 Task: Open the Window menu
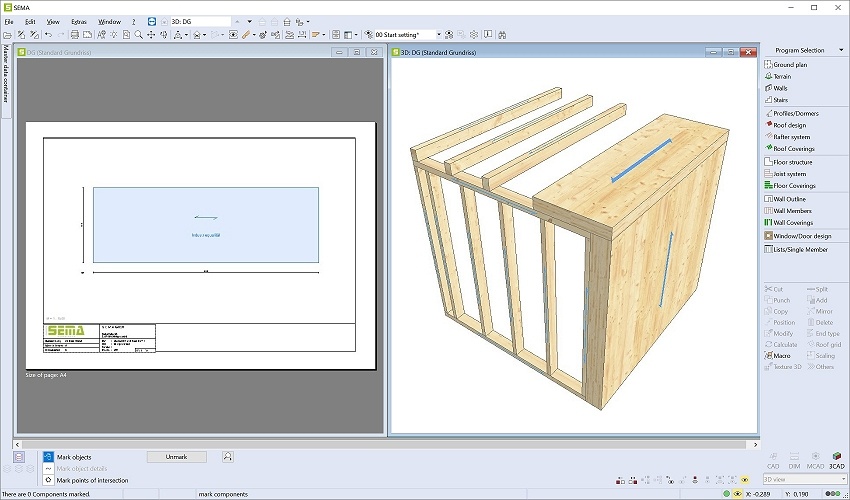point(109,21)
